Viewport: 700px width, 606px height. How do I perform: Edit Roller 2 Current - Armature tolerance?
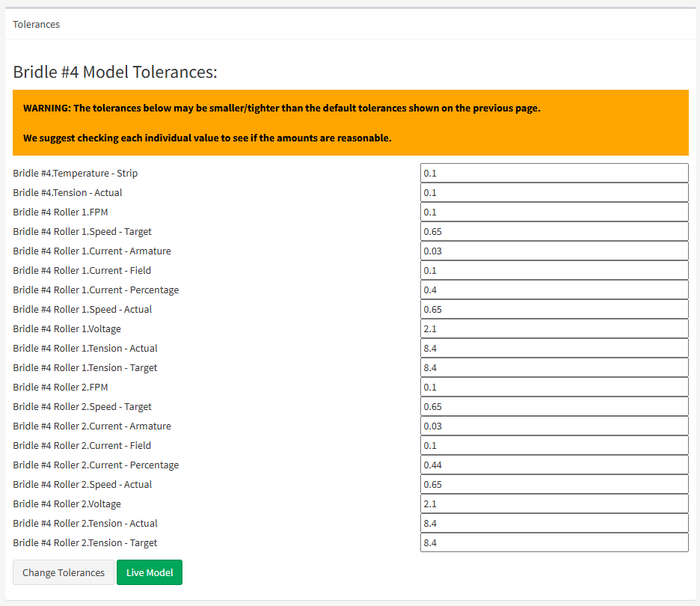[553, 426]
